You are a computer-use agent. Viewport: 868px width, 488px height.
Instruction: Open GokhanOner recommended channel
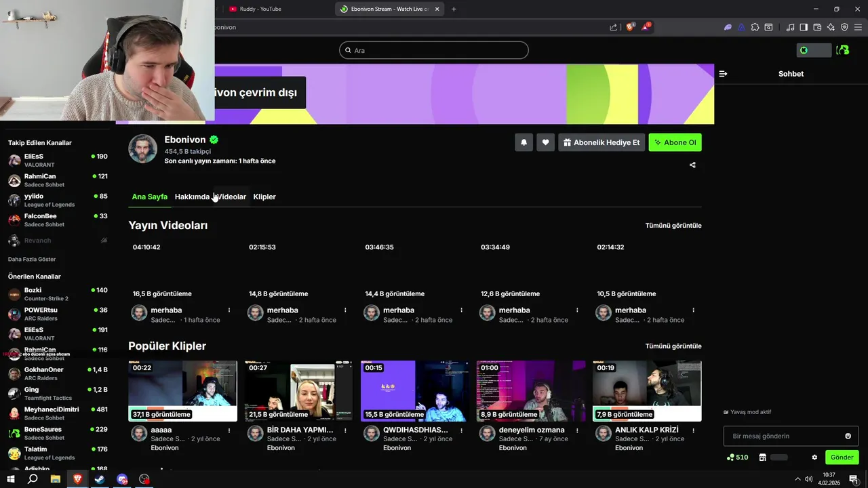pyautogui.click(x=58, y=373)
